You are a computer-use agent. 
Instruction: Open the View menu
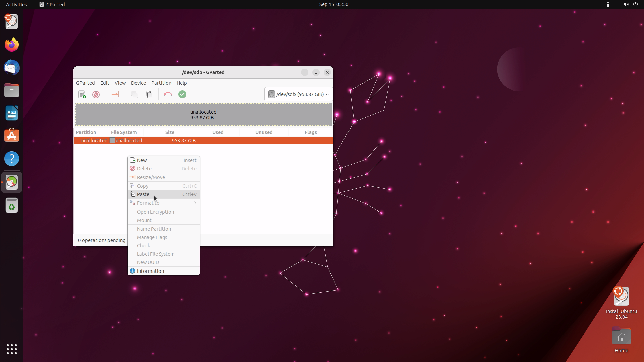120,83
